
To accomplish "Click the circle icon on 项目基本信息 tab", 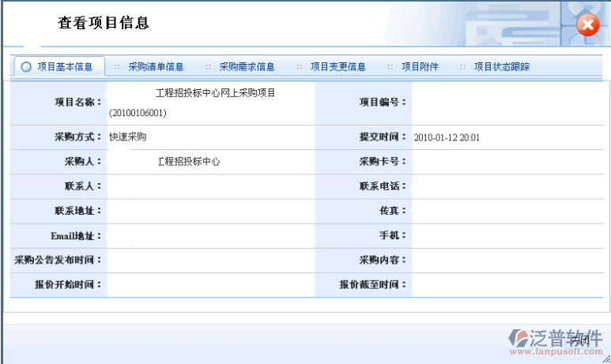I will tap(26, 67).
